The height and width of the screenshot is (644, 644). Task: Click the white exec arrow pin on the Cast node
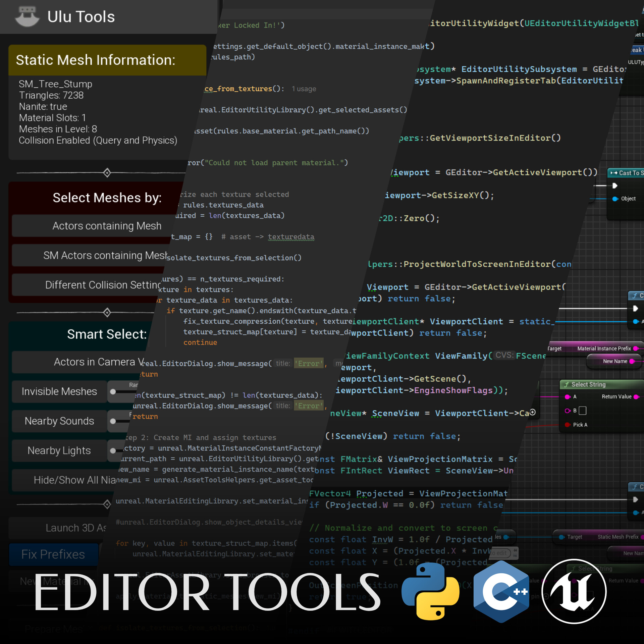615,185
